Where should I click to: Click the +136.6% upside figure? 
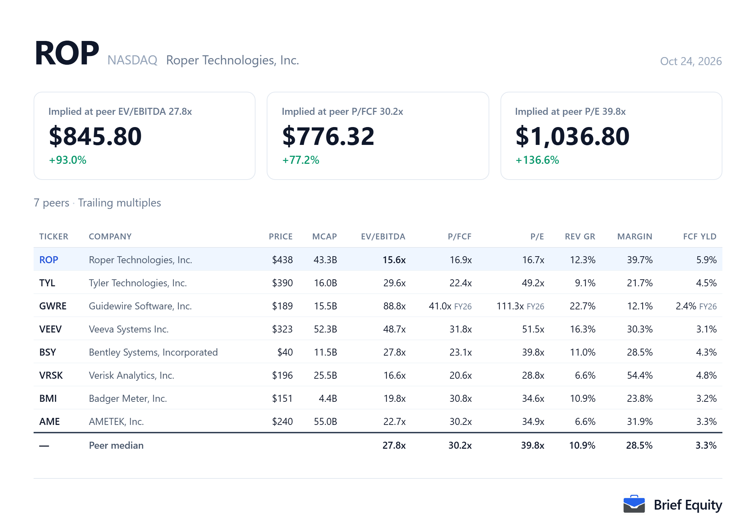[x=537, y=160]
